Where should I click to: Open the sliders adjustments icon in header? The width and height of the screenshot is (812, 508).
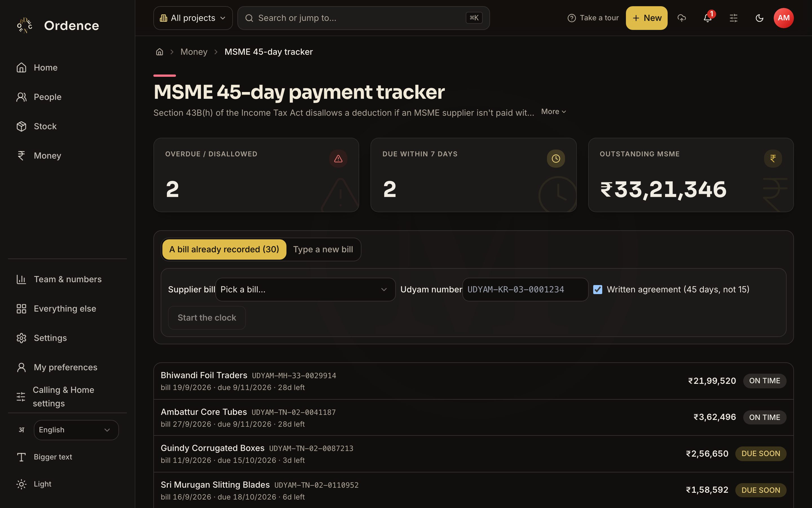click(734, 18)
